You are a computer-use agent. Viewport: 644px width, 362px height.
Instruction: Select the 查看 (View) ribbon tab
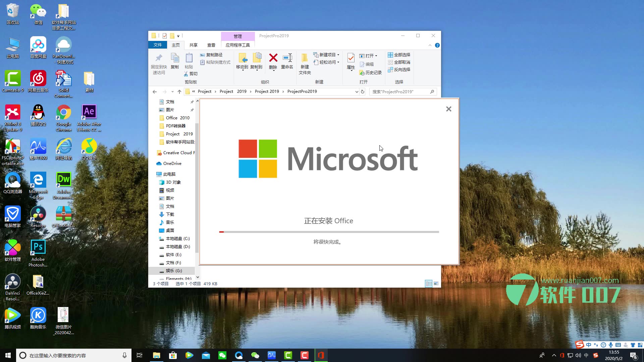click(x=211, y=45)
